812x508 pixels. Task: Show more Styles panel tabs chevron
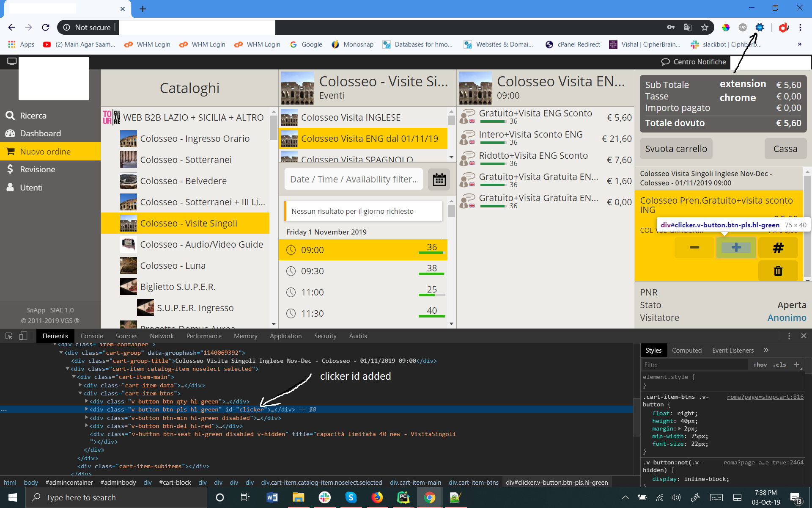click(x=766, y=350)
